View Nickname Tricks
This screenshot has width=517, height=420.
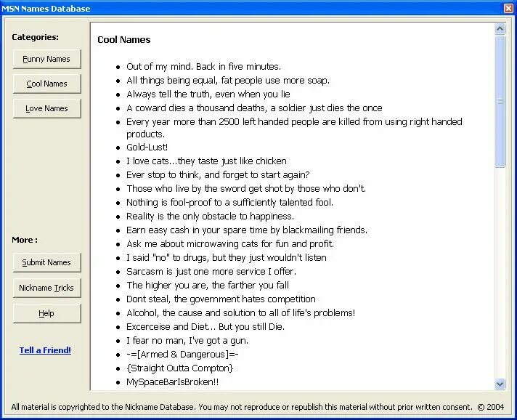46,288
